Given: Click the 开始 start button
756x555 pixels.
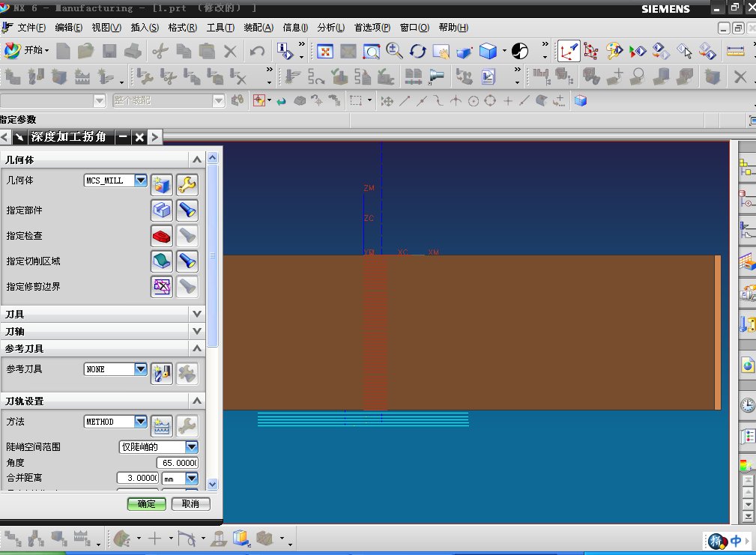Looking at the screenshot, I should (x=26, y=50).
